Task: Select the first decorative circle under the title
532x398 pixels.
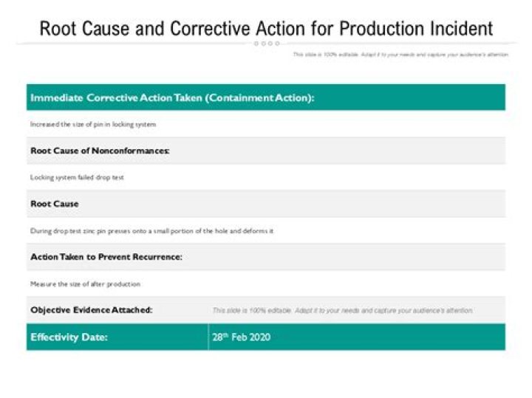Action: tap(256, 44)
